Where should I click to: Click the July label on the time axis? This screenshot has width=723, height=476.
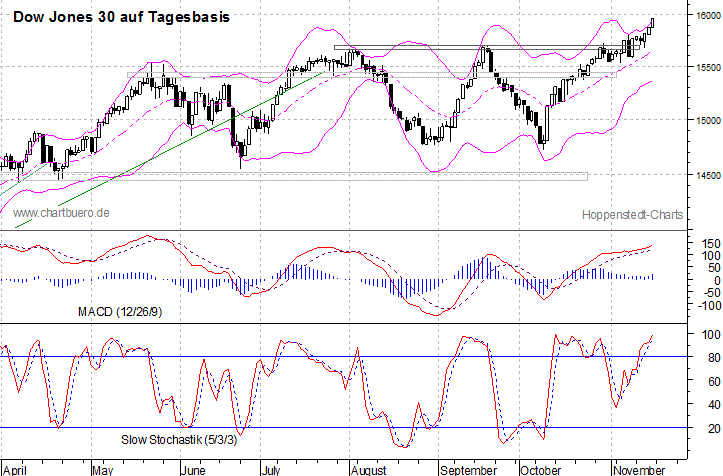271,470
